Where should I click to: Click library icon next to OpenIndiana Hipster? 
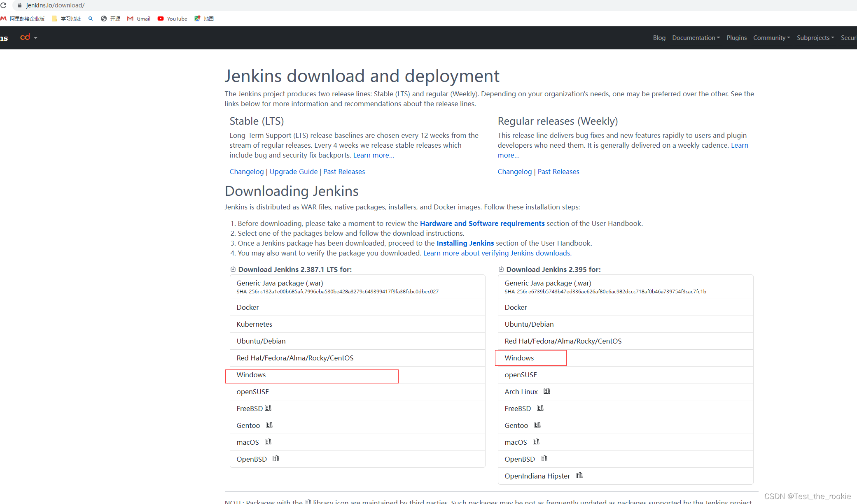(579, 476)
